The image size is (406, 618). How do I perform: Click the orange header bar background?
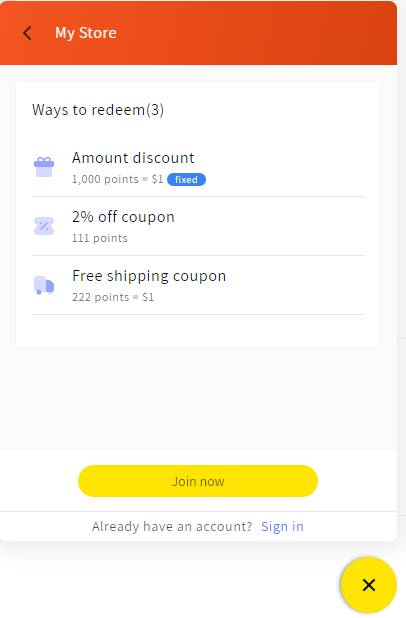256,33
